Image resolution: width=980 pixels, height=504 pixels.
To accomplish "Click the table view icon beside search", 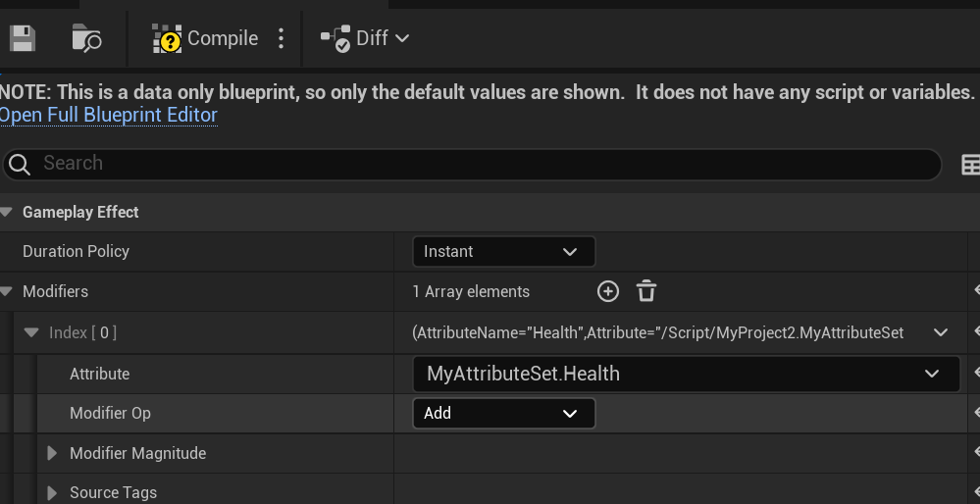I will (x=970, y=164).
